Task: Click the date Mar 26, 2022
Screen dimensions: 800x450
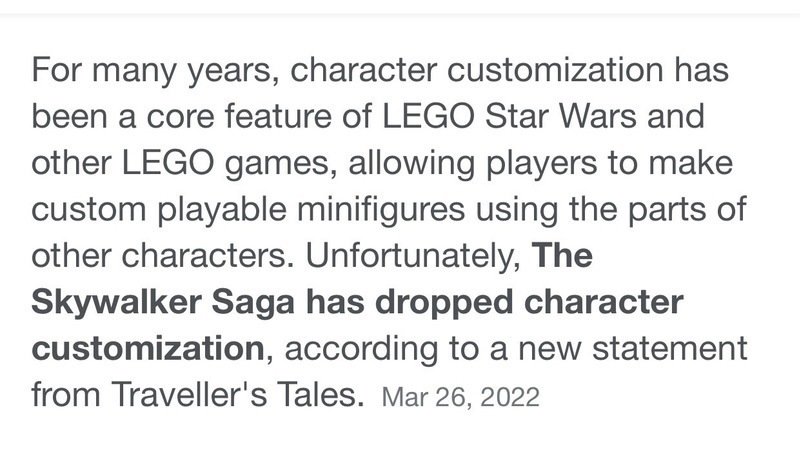Action: tap(460, 397)
